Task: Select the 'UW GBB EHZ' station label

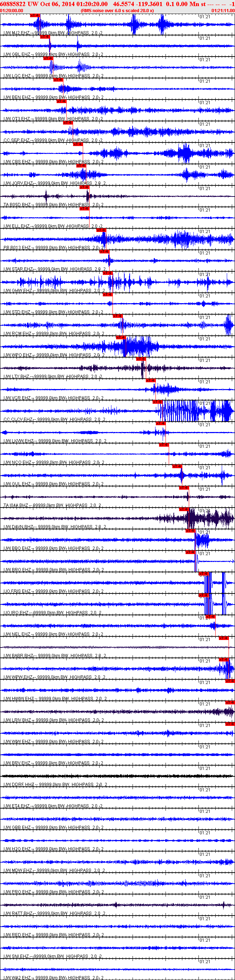Action: [x=17, y=828]
